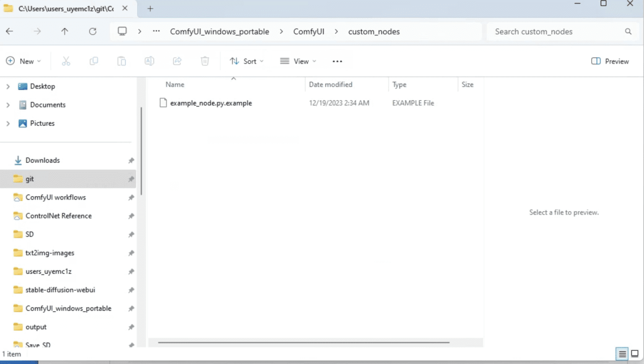Select the example_node.py.example file
Viewport: 644px width, 364px height.
pos(211,103)
